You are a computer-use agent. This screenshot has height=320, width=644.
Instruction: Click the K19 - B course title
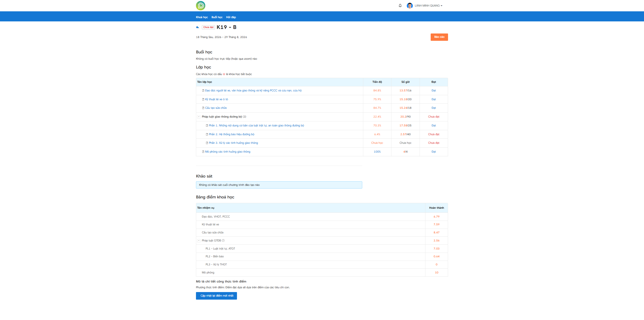coord(226,27)
